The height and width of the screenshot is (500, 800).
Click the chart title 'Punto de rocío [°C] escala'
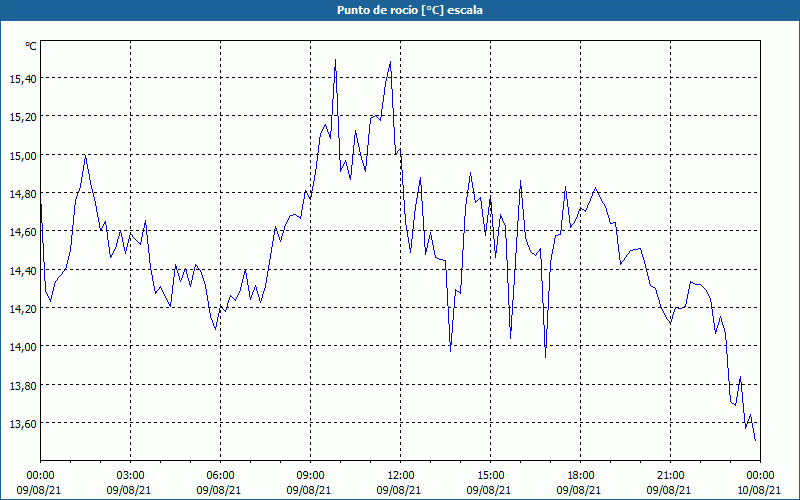tap(410, 10)
